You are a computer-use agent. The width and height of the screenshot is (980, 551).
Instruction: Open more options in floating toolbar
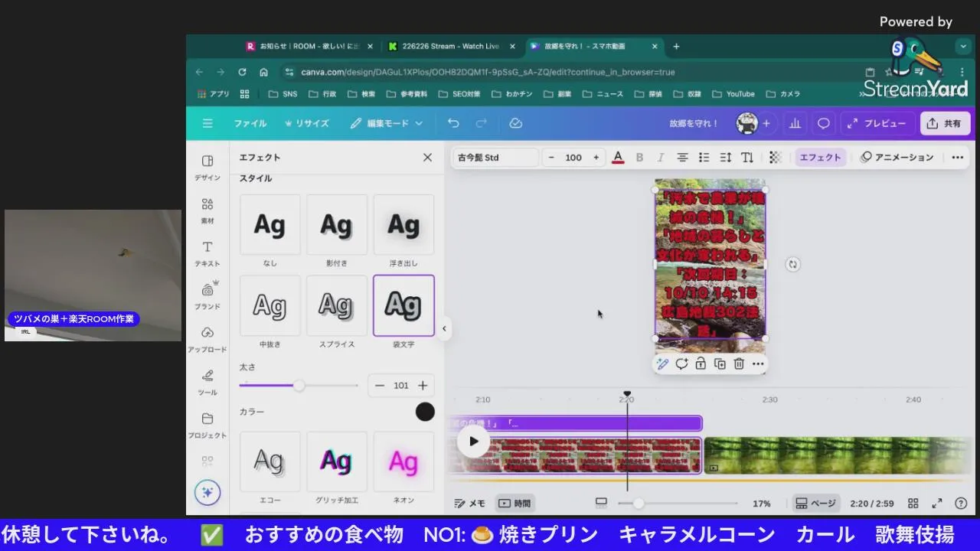click(757, 364)
